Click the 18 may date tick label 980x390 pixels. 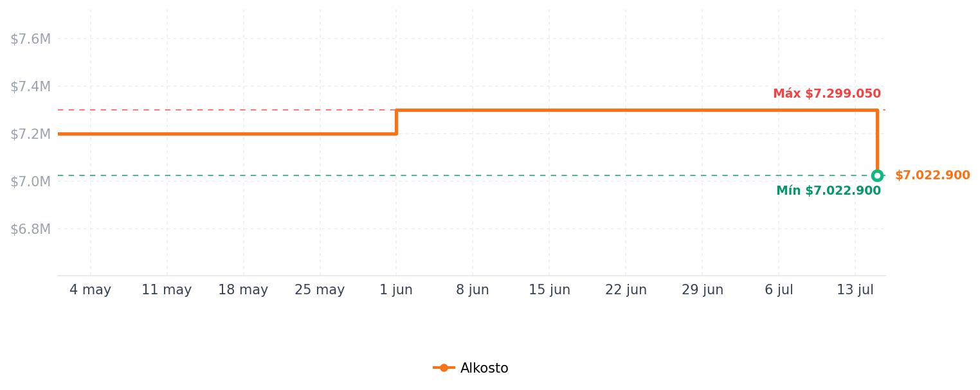point(243,290)
